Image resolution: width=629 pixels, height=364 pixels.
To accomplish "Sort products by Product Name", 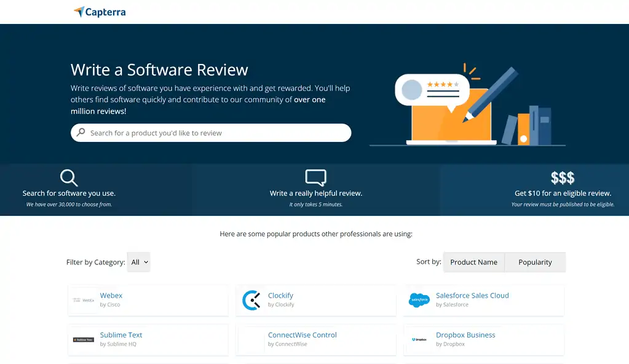I will (473, 262).
